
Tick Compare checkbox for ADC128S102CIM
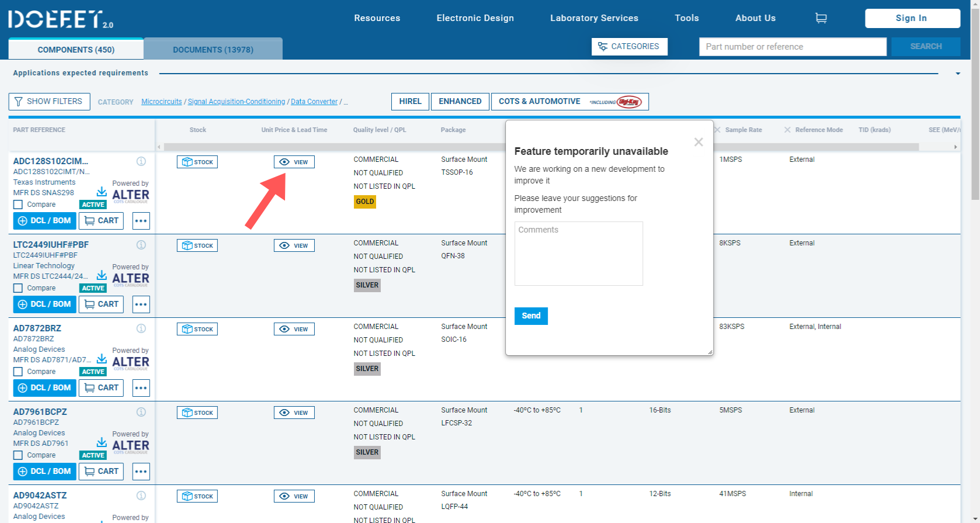[x=18, y=205]
